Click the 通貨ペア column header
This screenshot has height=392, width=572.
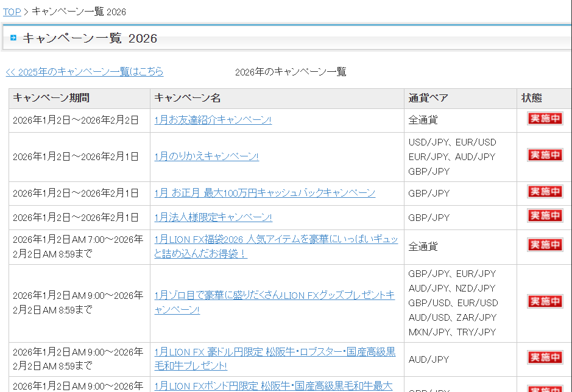(x=428, y=98)
